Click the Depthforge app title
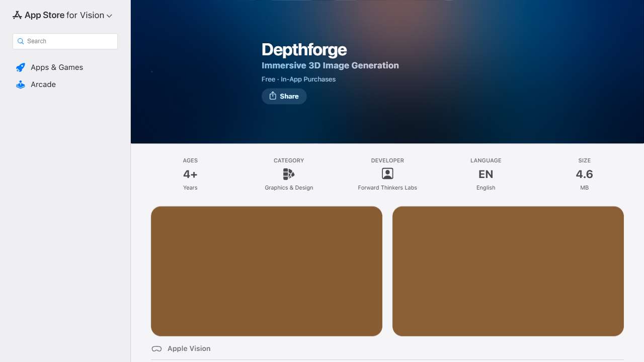Screen dimensions: 644x362 point(304,50)
